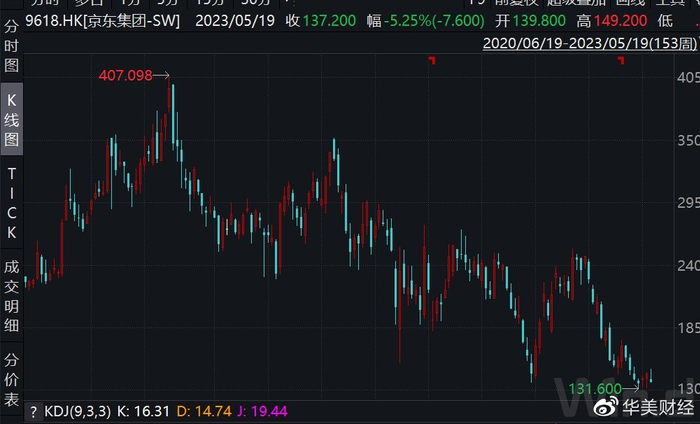Screen dimensions: 700x424
Task: Click the 407.098 peak price label
Action: (x=125, y=75)
